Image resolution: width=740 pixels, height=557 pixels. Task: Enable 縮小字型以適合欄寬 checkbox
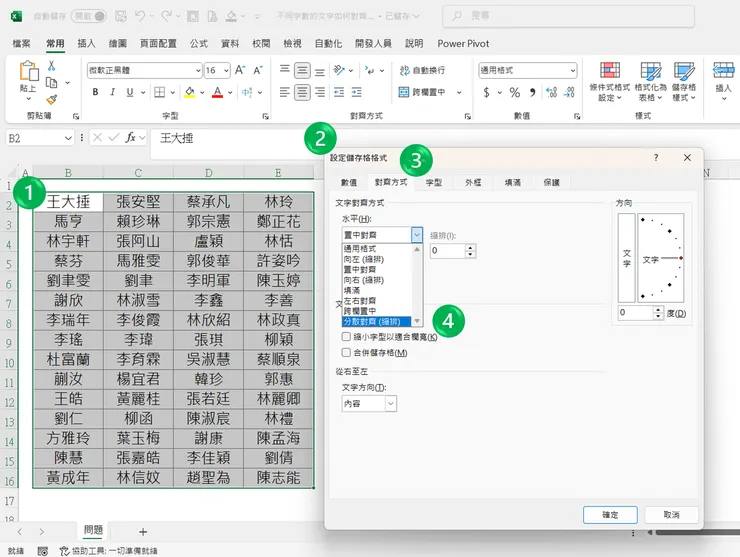346,337
